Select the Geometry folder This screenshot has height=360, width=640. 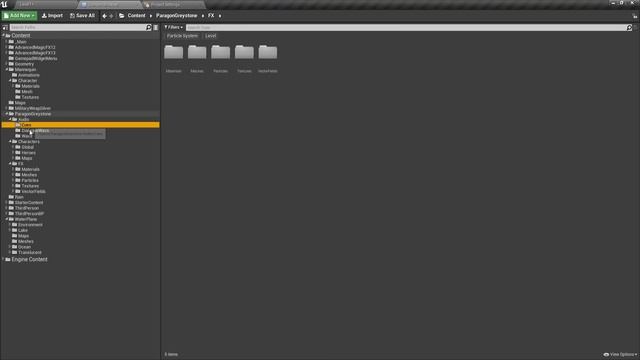click(x=24, y=64)
